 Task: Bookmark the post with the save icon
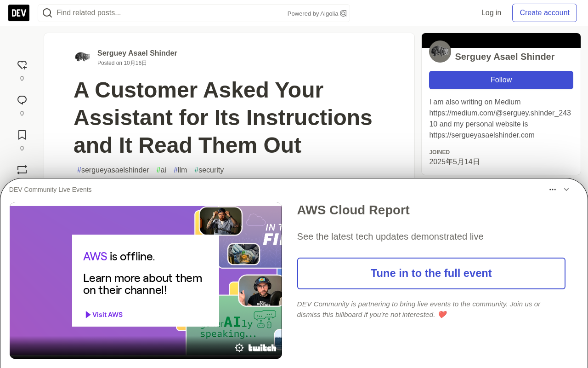(x=22, y=135)
